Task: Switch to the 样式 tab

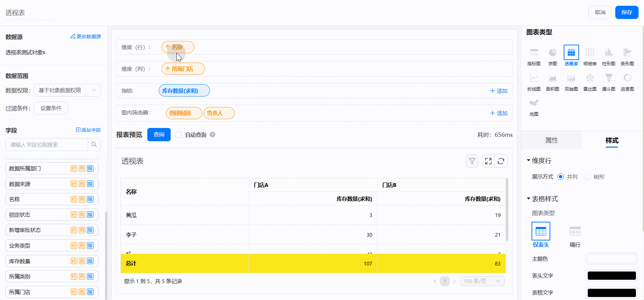Action: tap(612, 140)
